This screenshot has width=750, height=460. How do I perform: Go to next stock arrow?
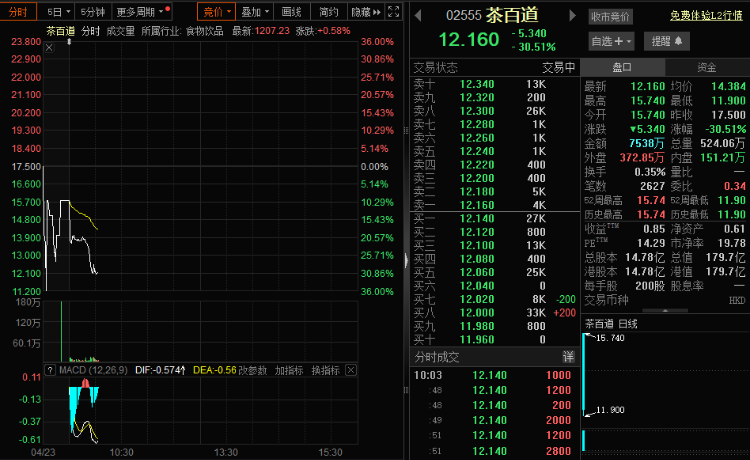point(572,16)
